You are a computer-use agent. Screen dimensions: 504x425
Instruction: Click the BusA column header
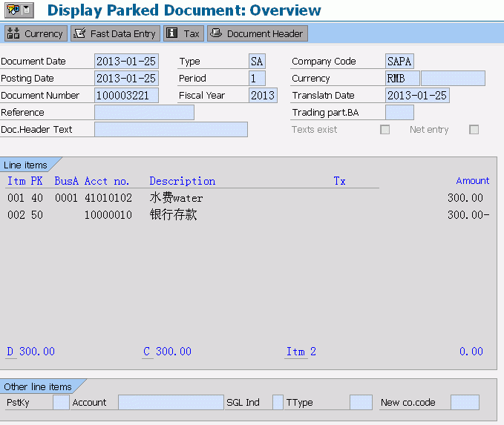coord(66,181)
